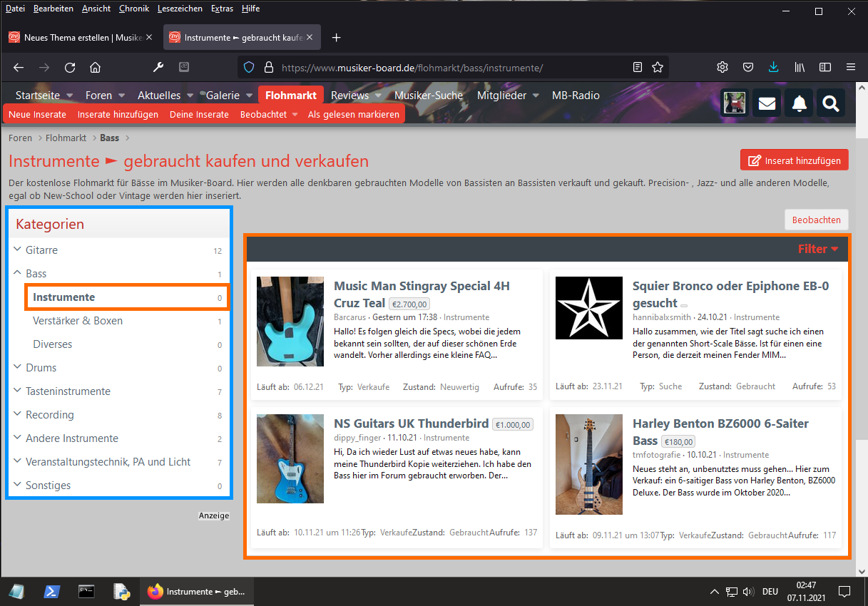The image size is (868, 606).
Task: Expand the Tasteninstrumente category
Action: click(x=17, y=391)
